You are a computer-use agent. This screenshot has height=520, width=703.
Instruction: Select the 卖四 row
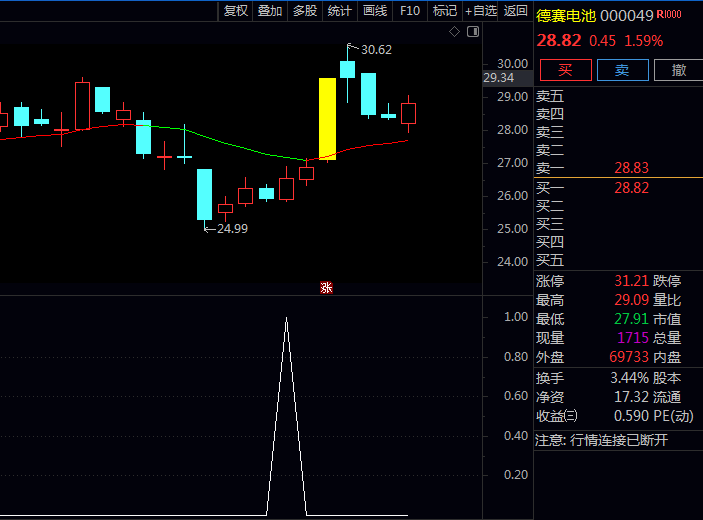618,114
